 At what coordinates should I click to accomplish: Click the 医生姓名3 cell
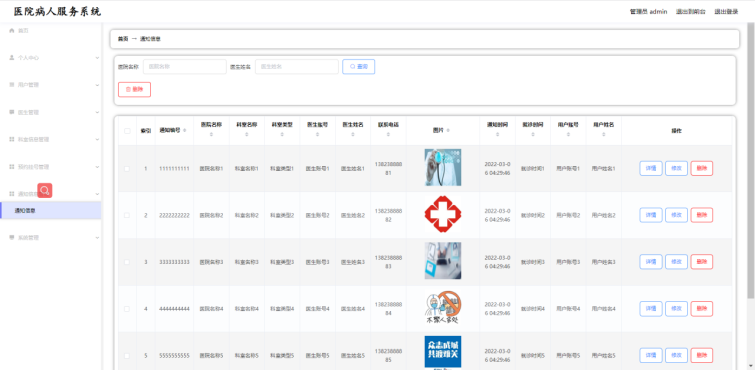point(353,262)
